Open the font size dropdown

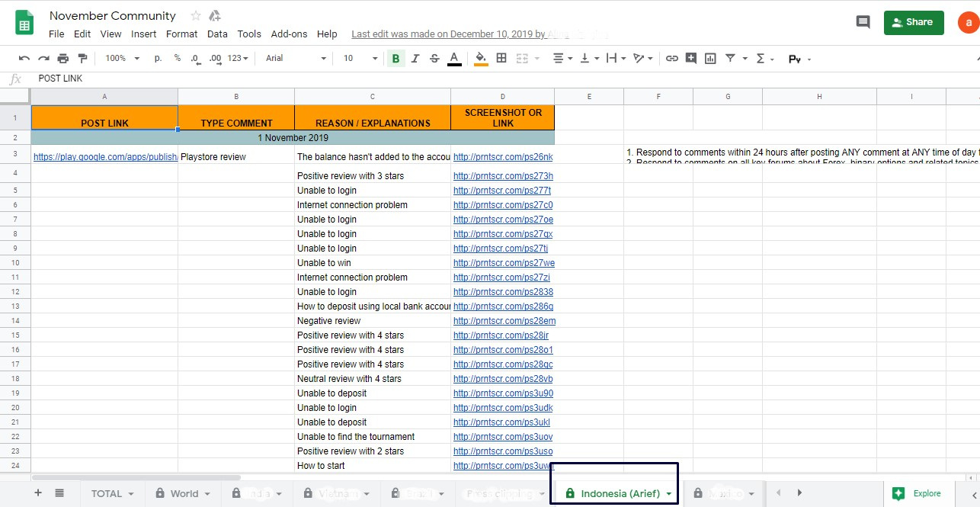pos(360,58)
